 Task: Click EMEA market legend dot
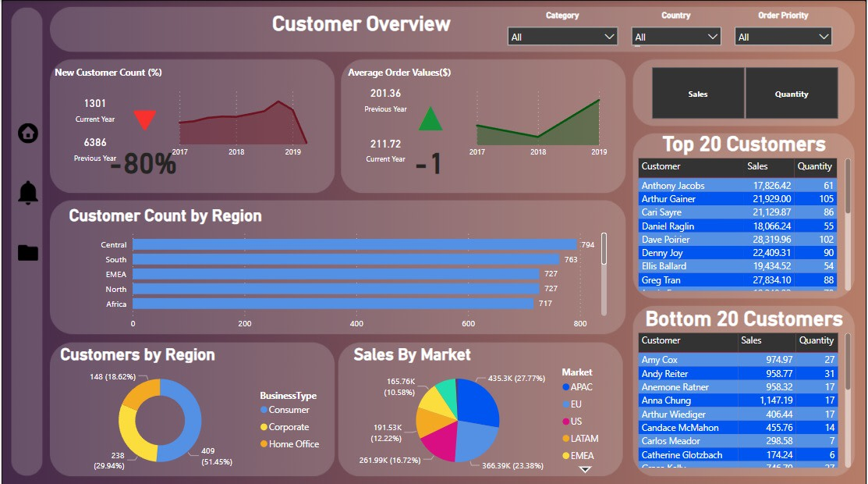[565, 456]
